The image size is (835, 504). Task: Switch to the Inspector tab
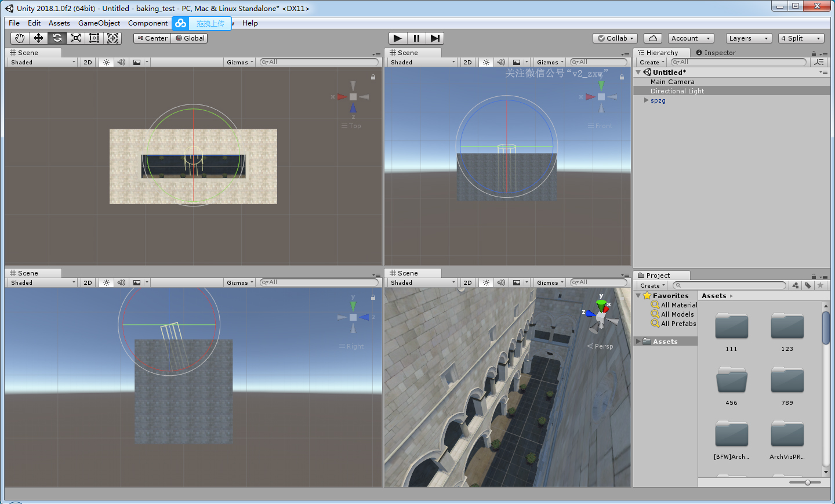(719, 53)
